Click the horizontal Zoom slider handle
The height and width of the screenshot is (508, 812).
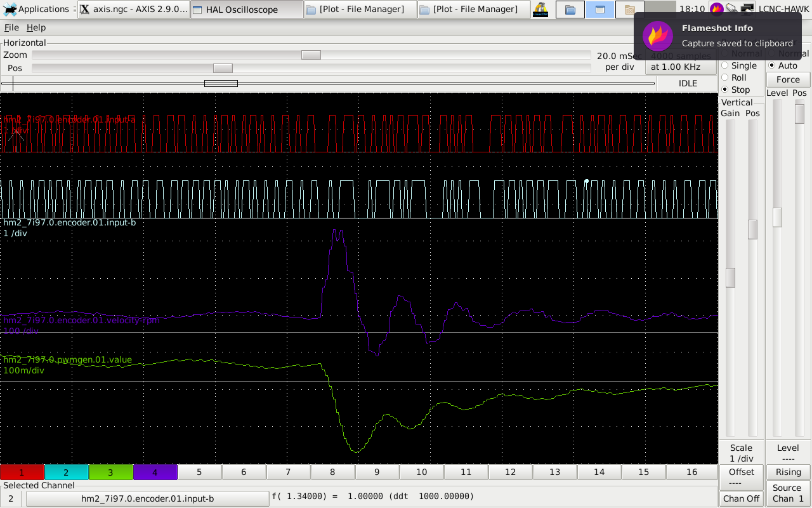(311, 55)
